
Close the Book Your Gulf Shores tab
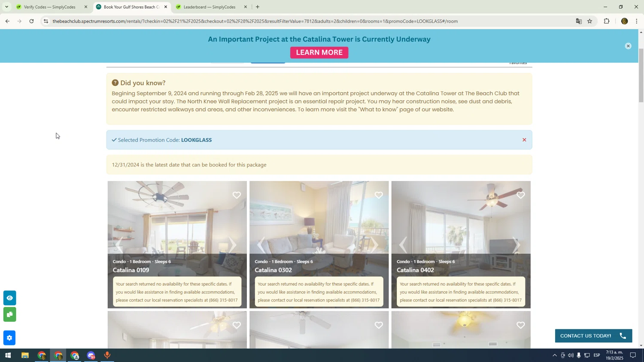(166, 7)
